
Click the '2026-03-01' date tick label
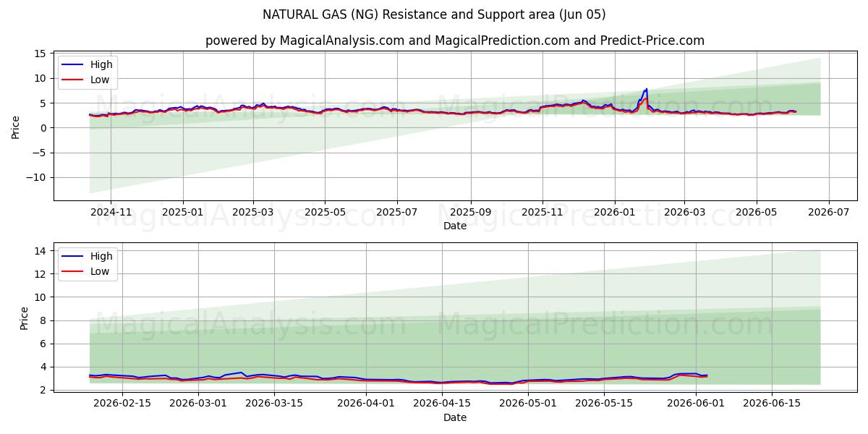(199, 405)
